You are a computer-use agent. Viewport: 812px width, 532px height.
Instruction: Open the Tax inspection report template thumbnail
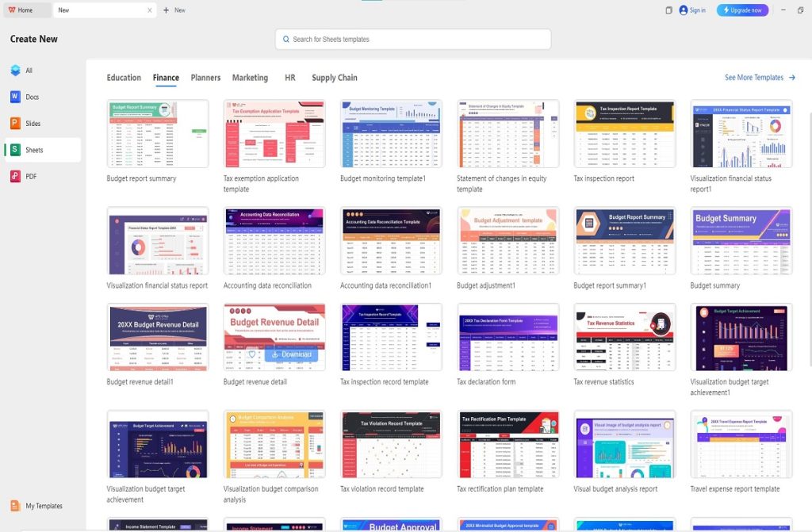[x=624, y=133]
